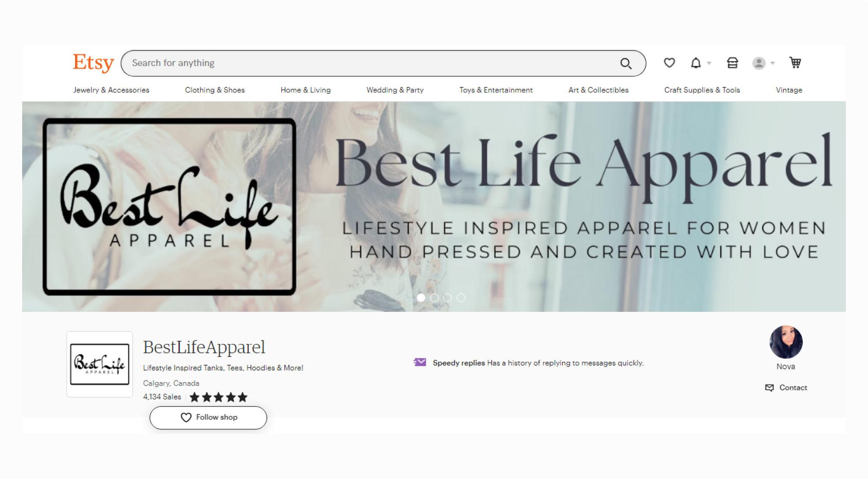Open notifications bell icon
868x479 pixels.
(x=696, y=63)
